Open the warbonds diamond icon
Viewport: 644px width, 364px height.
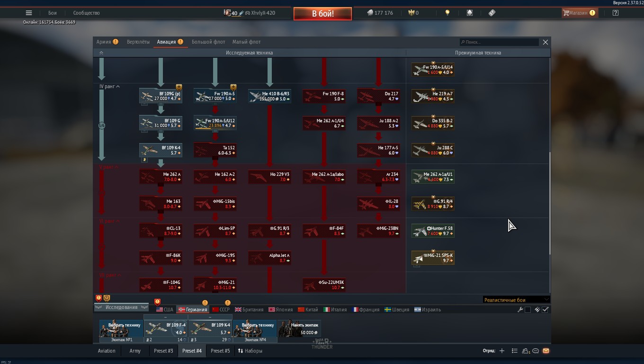(x=470, y=13)
